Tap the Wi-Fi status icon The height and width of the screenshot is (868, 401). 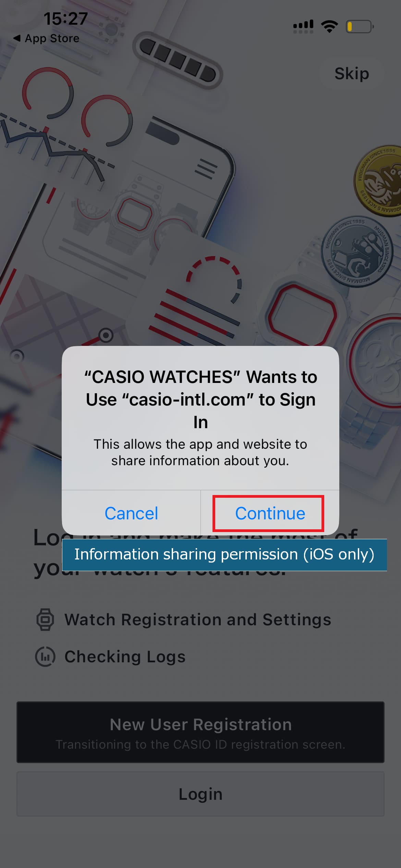point(329,26)
